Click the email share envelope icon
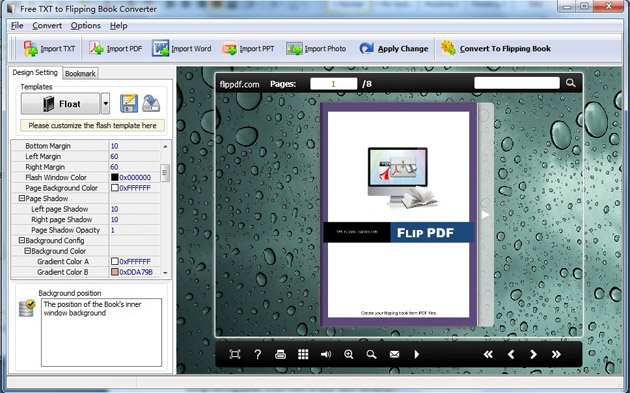 [x=395, y=354]
